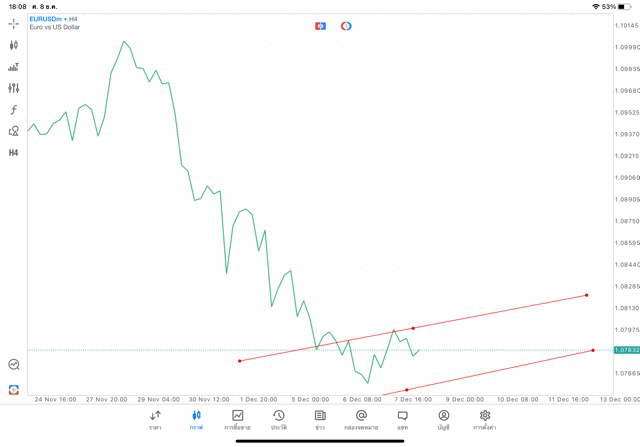Open chart settings sliders icon
Screen dimensions: 640x447
pyautogui.click(x=14, y=88)
